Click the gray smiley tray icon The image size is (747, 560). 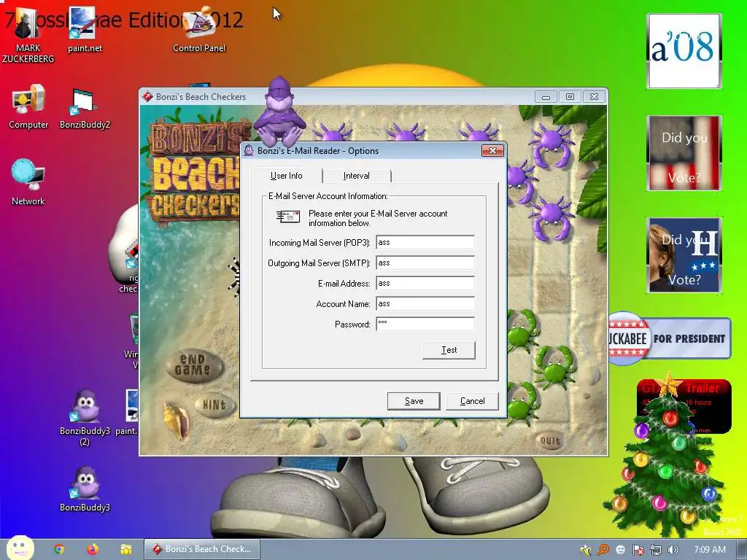click(621, 550)
